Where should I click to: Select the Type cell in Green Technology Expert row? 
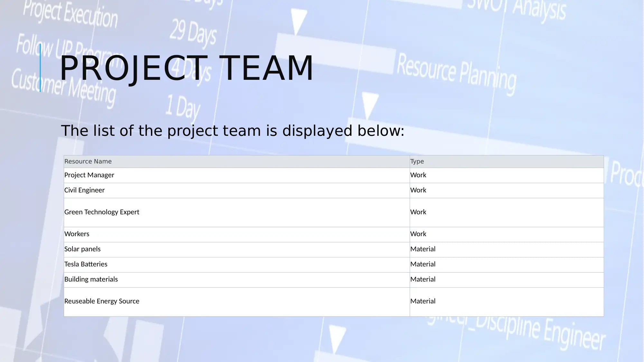[x=507, y=212]
